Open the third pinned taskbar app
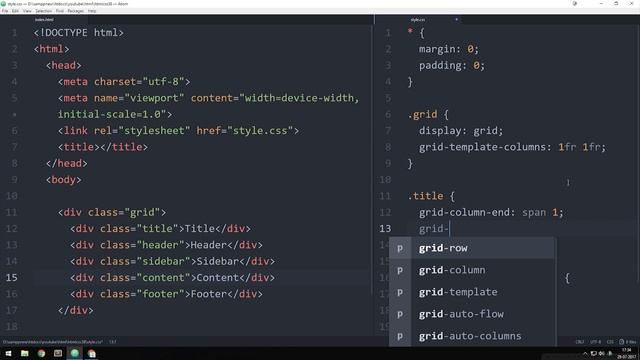This screenshot has height=360, width=640. pos(58,353)
